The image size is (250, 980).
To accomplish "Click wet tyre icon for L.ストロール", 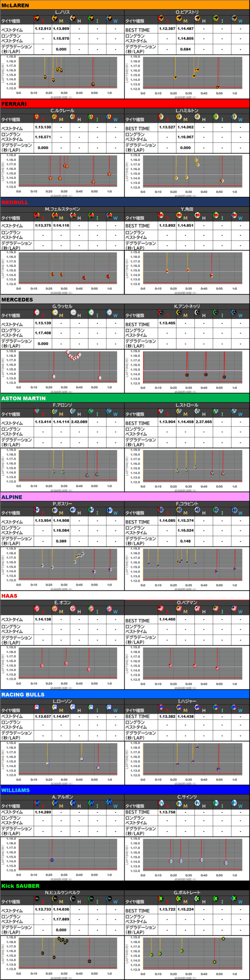I will pos(234,412).
